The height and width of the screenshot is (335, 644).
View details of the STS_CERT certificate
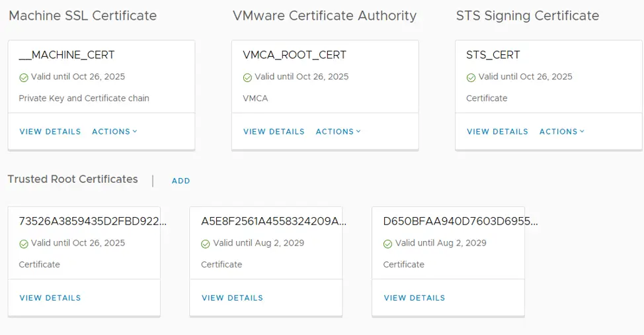(497, 132)
